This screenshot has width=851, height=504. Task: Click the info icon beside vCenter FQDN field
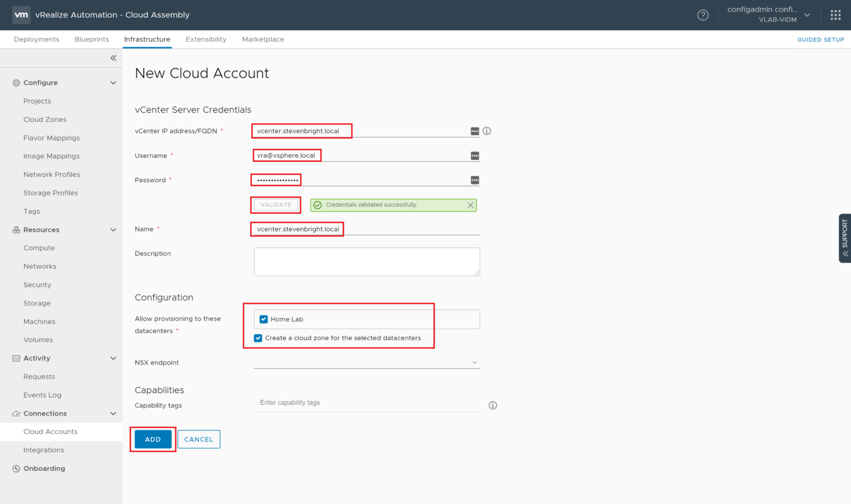coord(486,131)
